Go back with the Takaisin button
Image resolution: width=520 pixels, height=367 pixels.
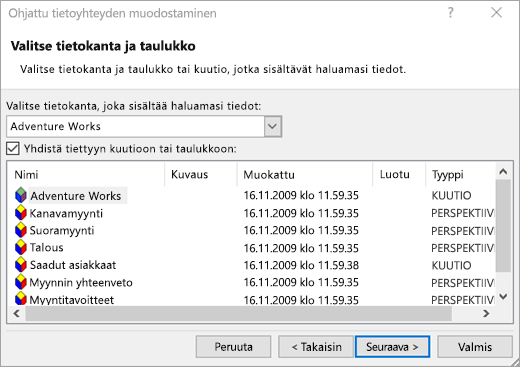click(316, 347)
